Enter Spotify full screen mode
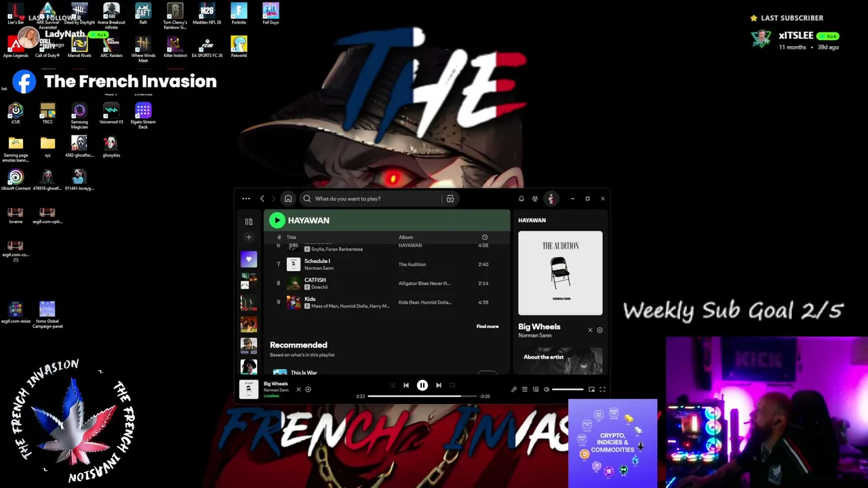The height and width of the screenshot is (488, 868). coord(602,390)
